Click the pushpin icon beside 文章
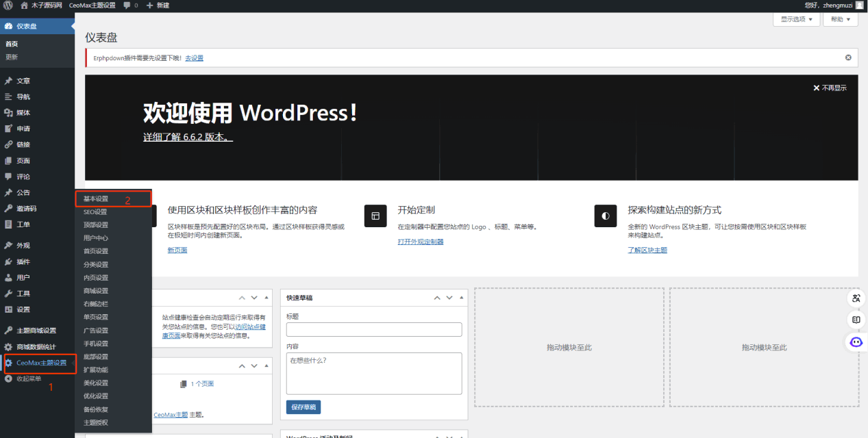The image size is (868, 438). pyautogui.click(x=8, y=81)
